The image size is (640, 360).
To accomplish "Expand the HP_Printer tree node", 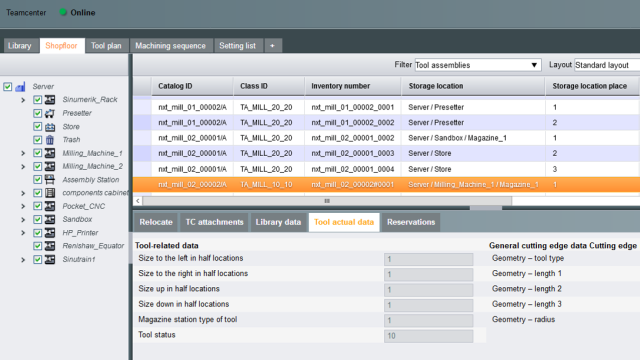I will click(x=23, y=233).
